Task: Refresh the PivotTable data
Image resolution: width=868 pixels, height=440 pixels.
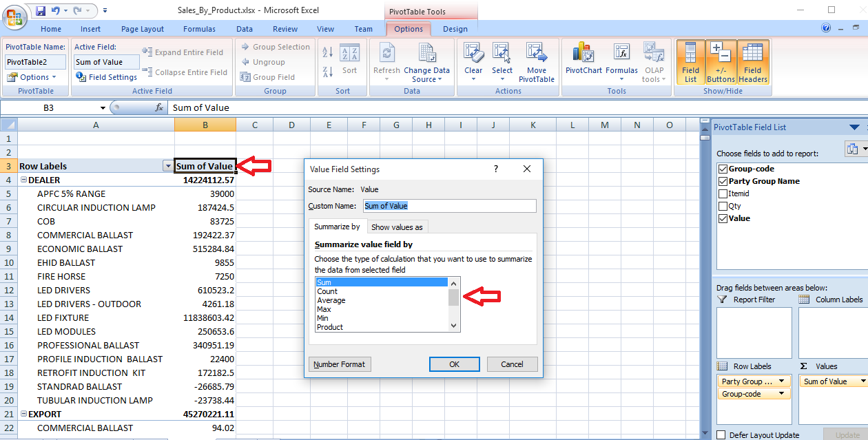Action: click(386, 61)
